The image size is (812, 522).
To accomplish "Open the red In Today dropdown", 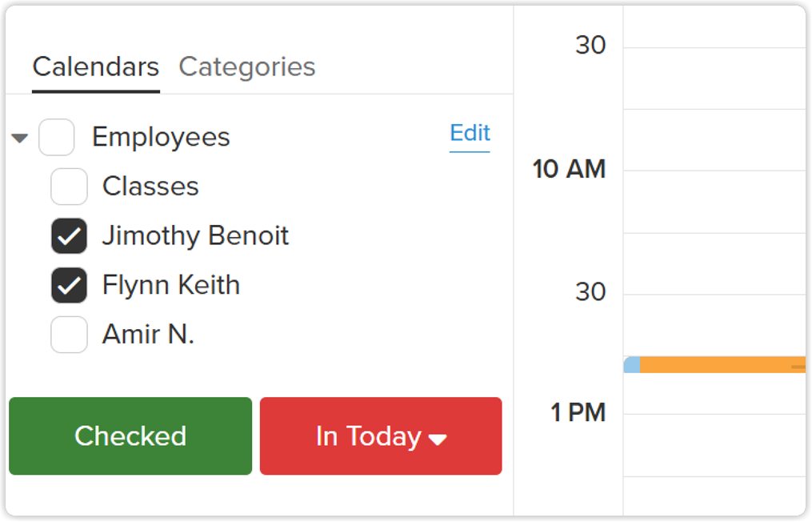I will coord(381,436).
